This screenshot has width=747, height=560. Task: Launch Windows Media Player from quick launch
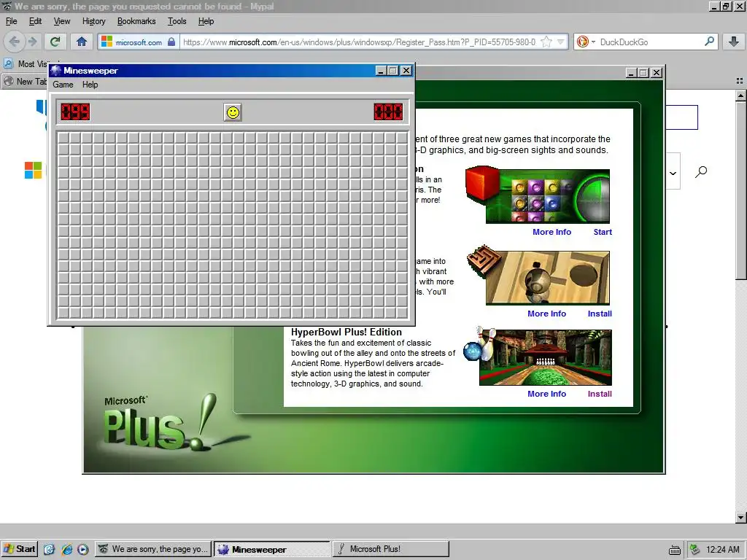tap(82, 549)
